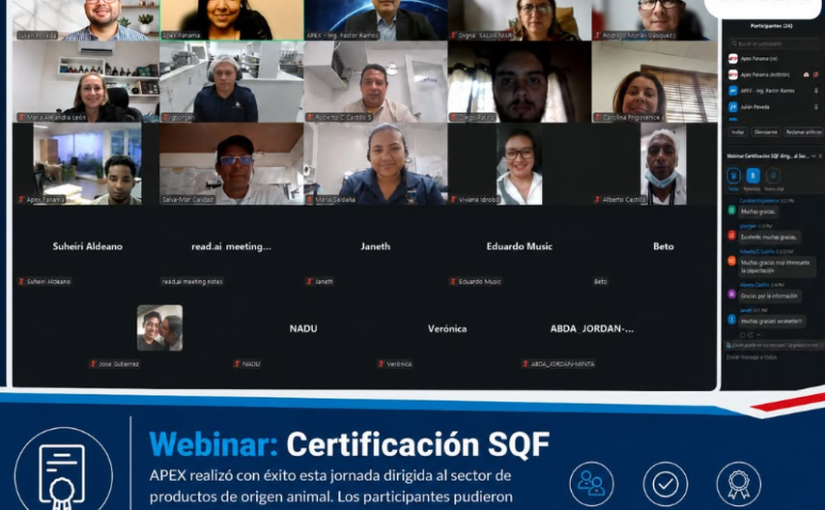Click the Webinar: Certificación SQF headline
Screen dimensions: 825x510
(349, 445)
